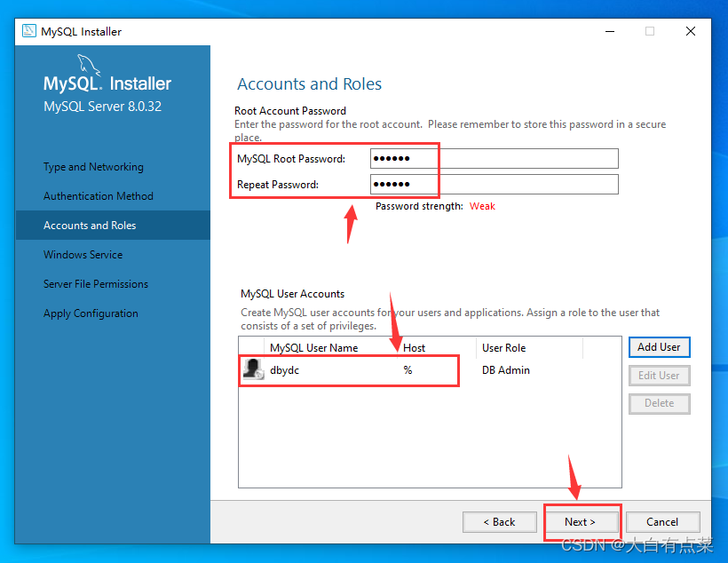Click the % host value for dbydc
The height and width of the screenshot is (563, 728).
[x=408, y=370]
